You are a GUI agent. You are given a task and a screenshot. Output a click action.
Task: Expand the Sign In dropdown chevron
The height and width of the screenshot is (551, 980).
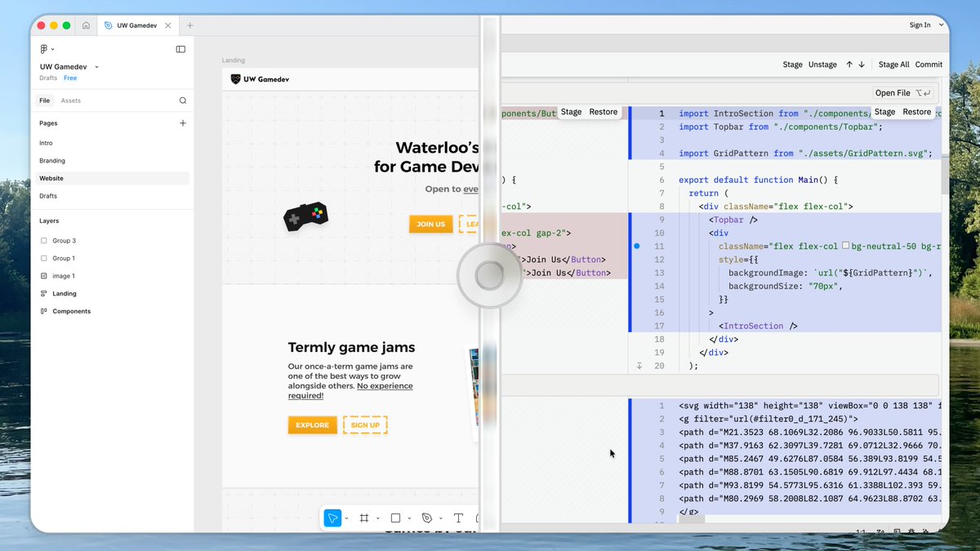click(940, 25)
